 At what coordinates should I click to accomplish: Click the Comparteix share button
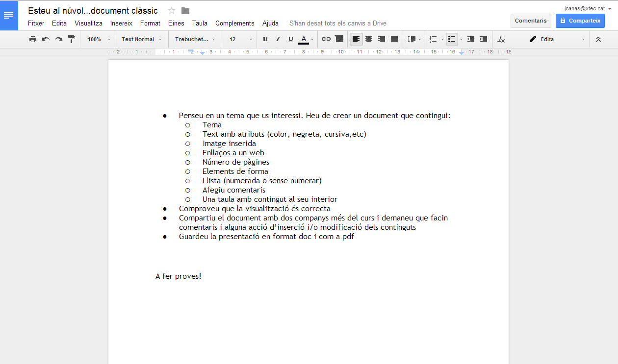pyautogui.click(x=580, y=21)
